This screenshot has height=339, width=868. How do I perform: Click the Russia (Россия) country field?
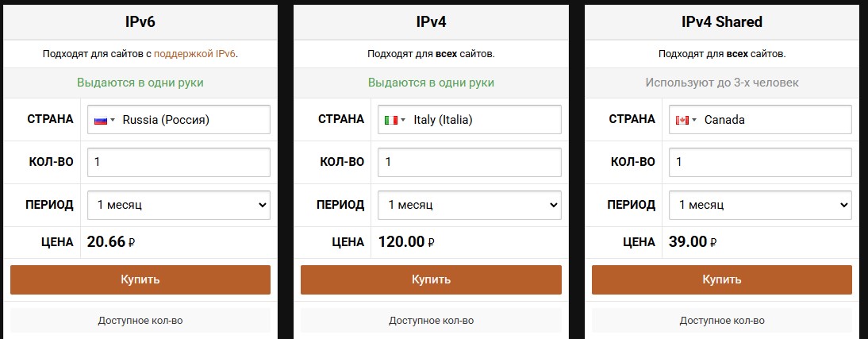(179, 120)
